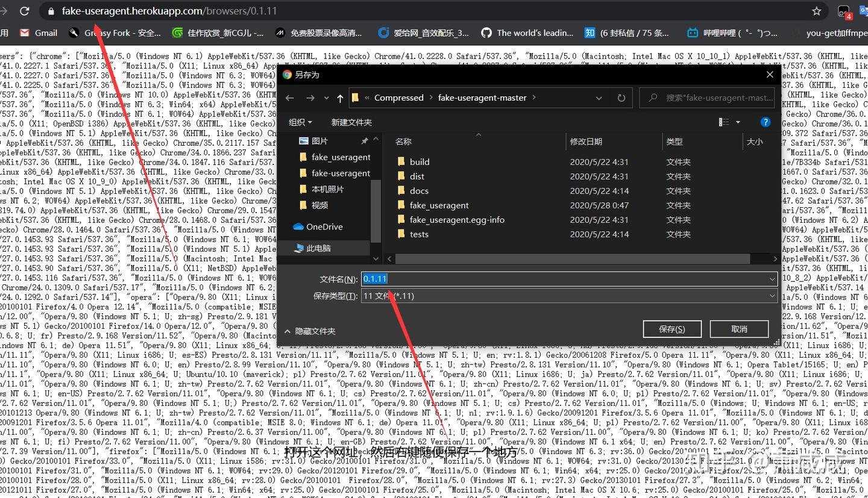Click the browser page reload icon
The height and width of the screenshot is (498, 868).
(x=24, y=10)
